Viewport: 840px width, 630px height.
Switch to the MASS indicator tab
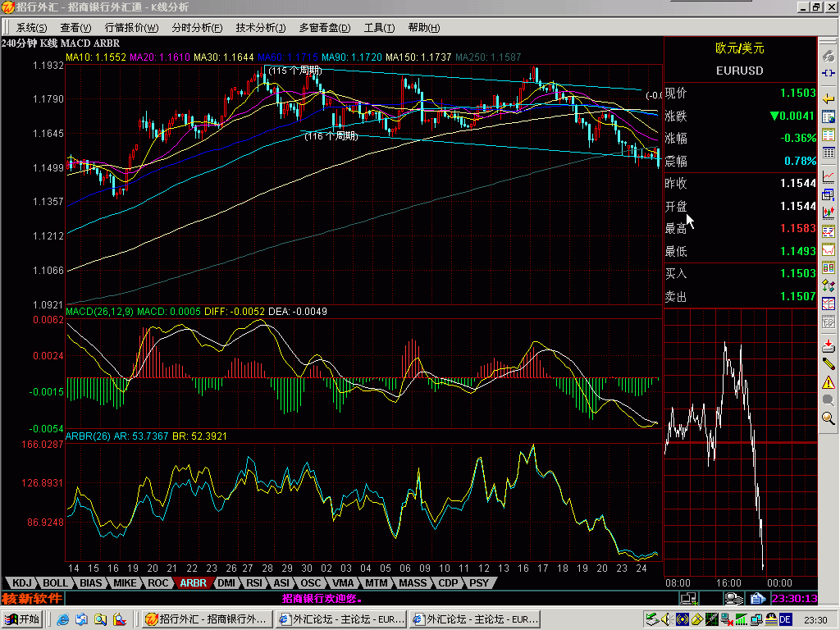click(413, 583)
